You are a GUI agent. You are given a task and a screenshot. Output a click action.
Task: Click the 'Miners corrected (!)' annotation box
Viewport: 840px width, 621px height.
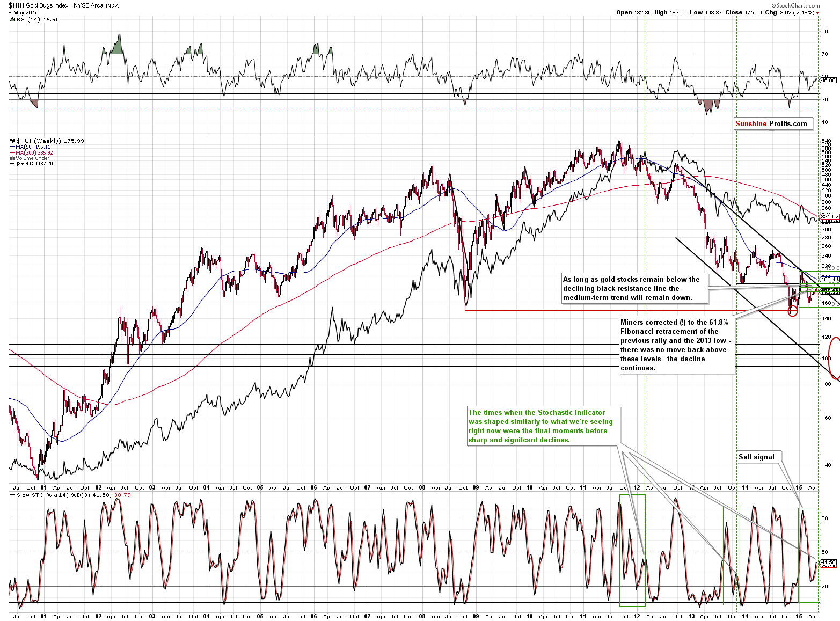(677, 345)
